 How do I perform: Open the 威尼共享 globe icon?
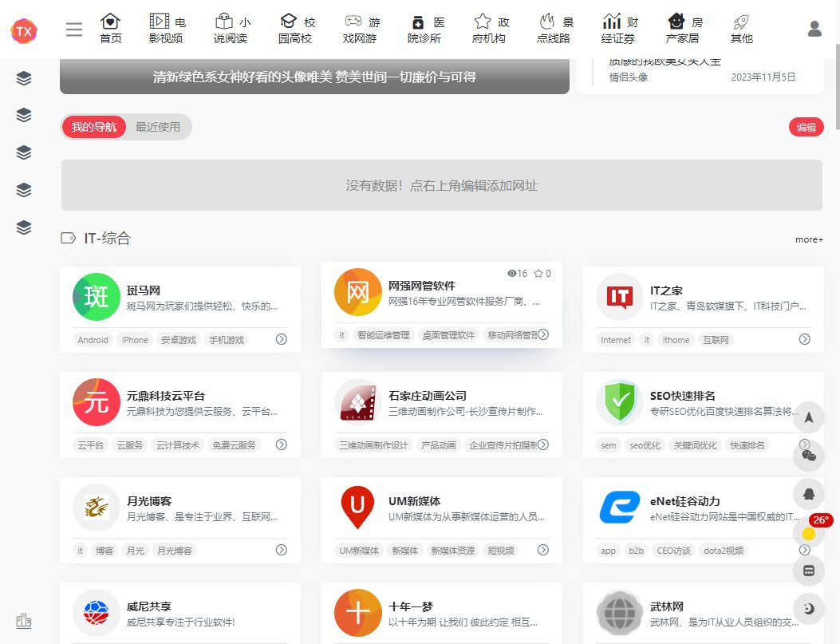coord(97,613)
